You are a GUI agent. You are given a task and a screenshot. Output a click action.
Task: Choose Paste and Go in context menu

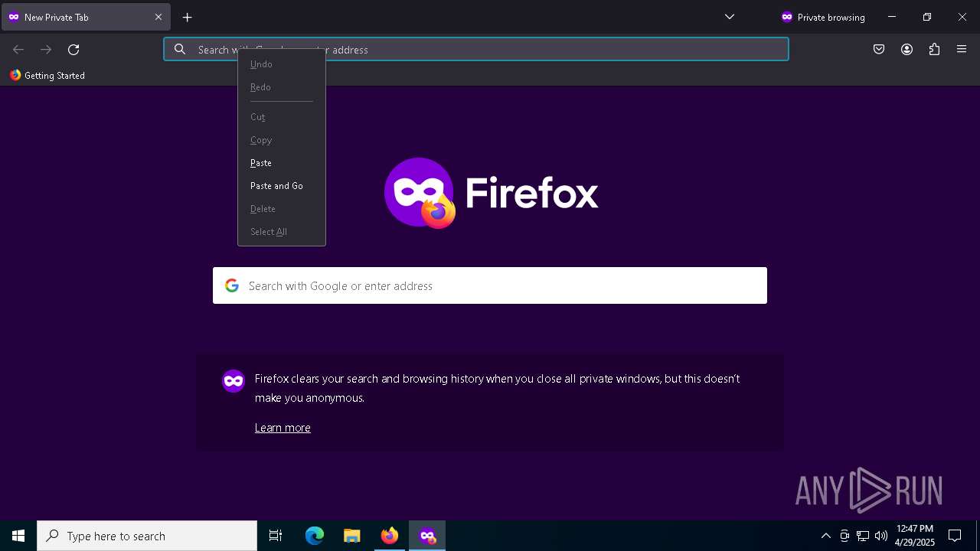[x=282, y=186]
